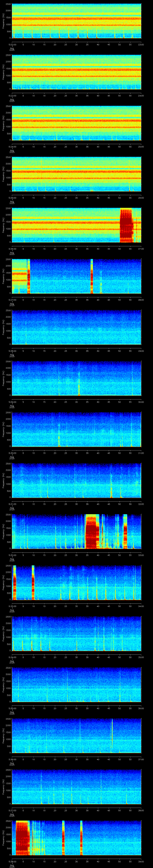153x868 pixels.
Task: Click the '5:23:00' start time label
Action: coord(12,96)
